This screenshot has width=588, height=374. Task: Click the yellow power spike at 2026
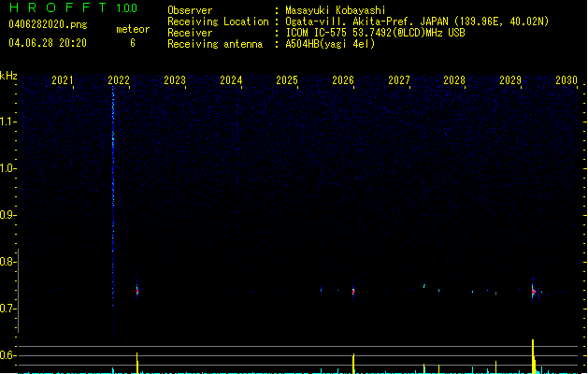[353, 364]
